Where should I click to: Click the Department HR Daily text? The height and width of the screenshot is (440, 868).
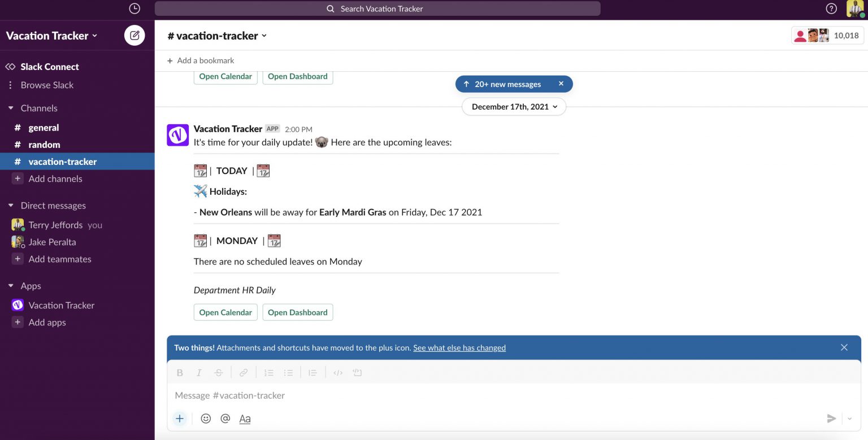[235, 290]
